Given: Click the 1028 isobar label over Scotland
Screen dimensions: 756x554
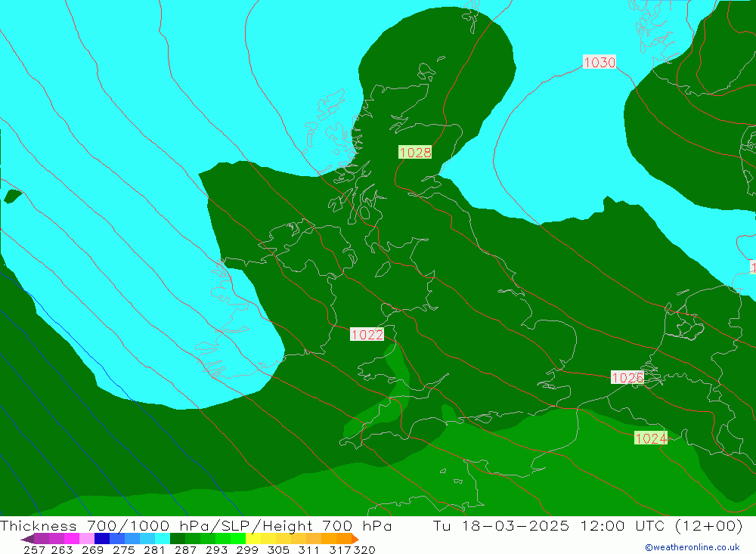Looking at the screenshot, I should point(415,153).
